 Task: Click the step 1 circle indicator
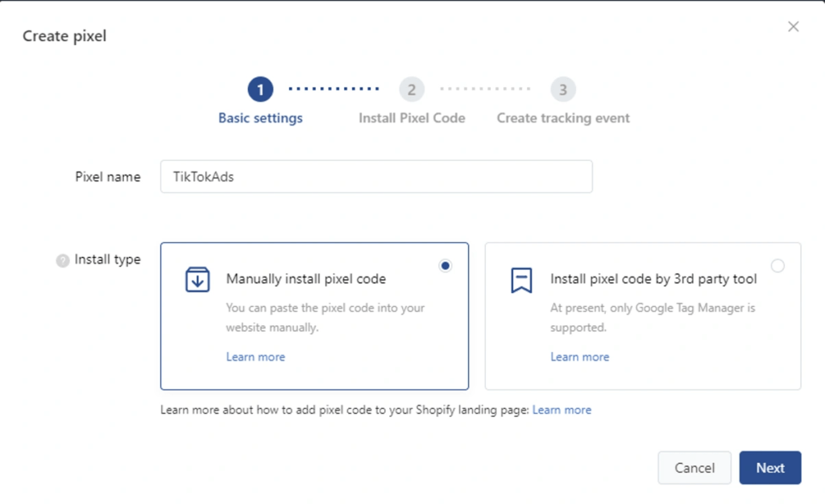(260, 89)
